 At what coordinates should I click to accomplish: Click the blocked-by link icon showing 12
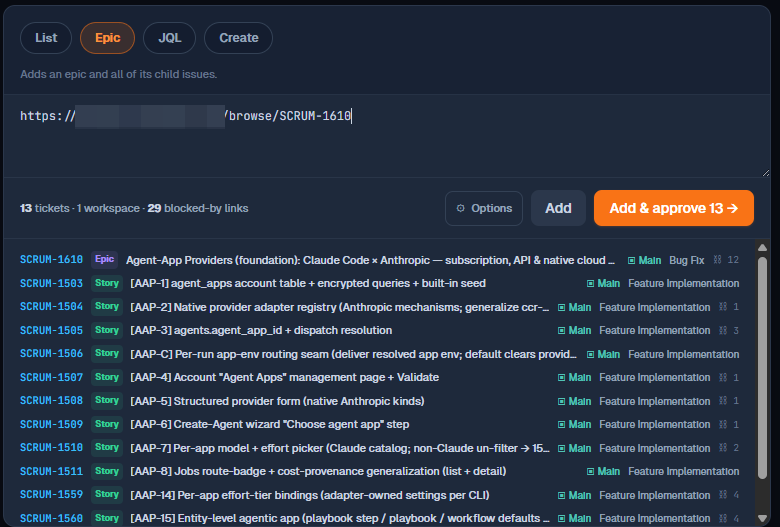pyautogui.click(x=717, y=260)
